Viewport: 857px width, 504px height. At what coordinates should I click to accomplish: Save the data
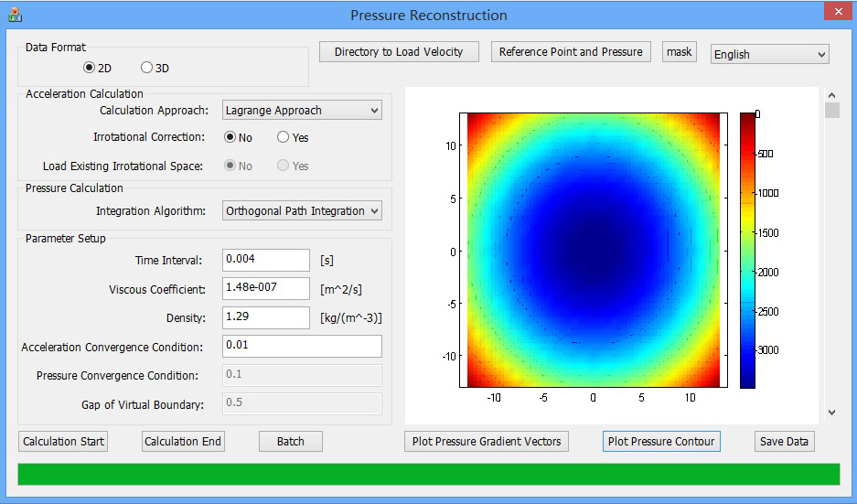[x=784, y=441]
